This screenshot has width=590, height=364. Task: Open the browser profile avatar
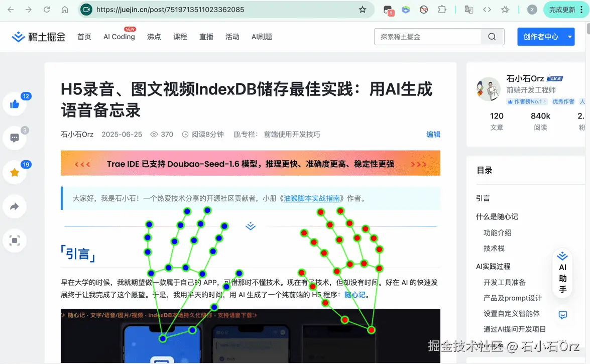pos(532,10)
